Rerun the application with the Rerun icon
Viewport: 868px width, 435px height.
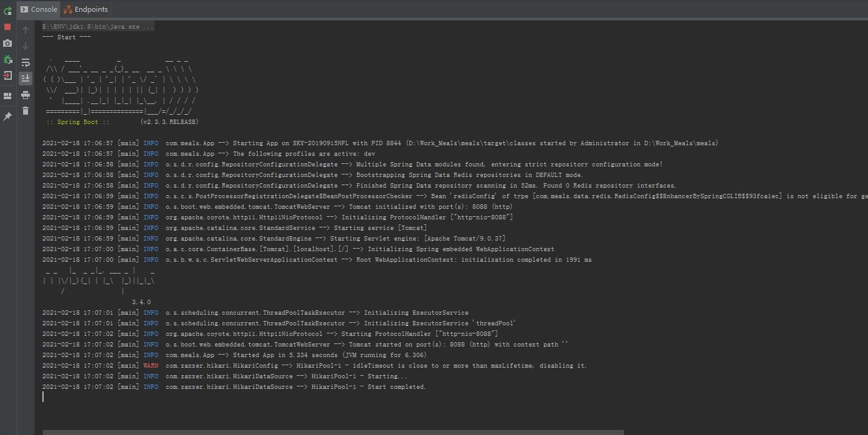pos(7,11)
